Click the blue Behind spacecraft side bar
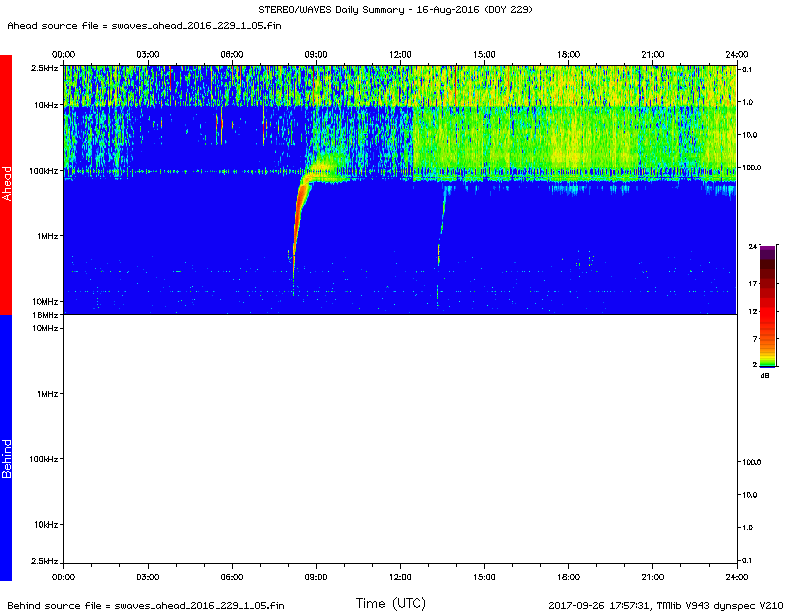 [6, 447]
